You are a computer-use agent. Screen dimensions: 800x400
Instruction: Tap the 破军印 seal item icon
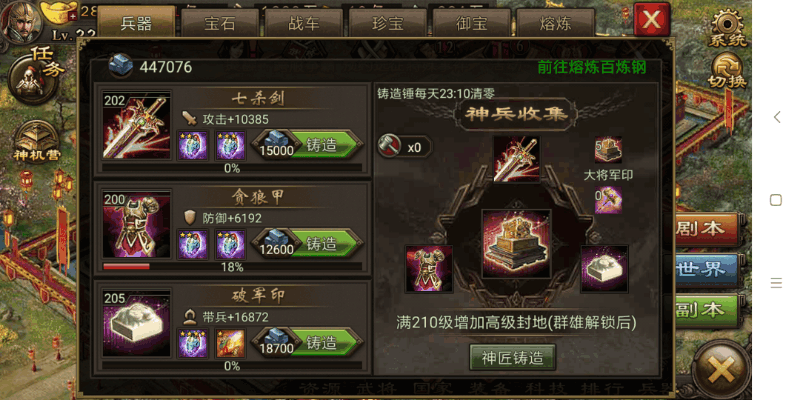tap(137, 323)
